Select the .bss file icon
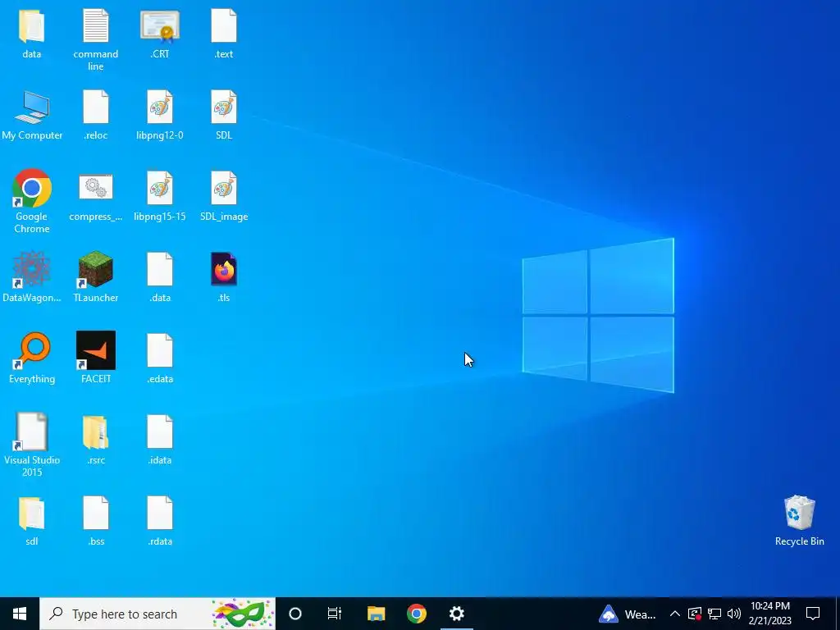The height and width of the screenshot is (630, 840). click(96, 514)
